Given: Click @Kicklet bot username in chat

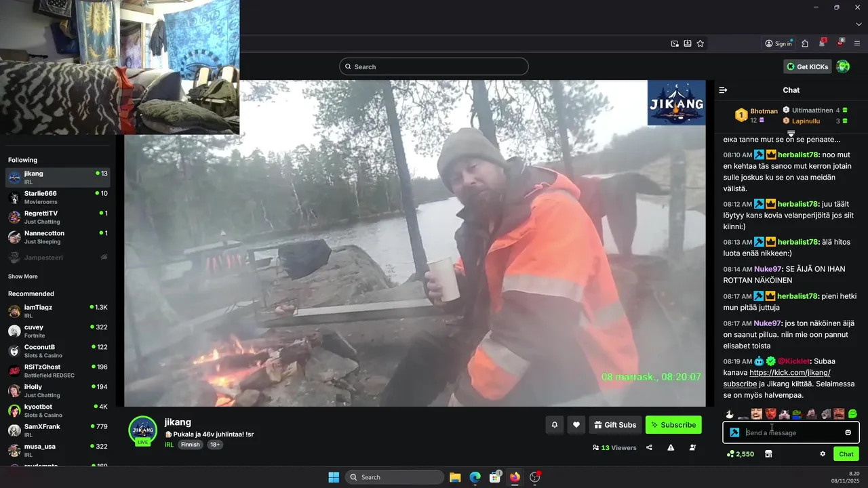Looking at the screenshot, I should pos(793,361).
